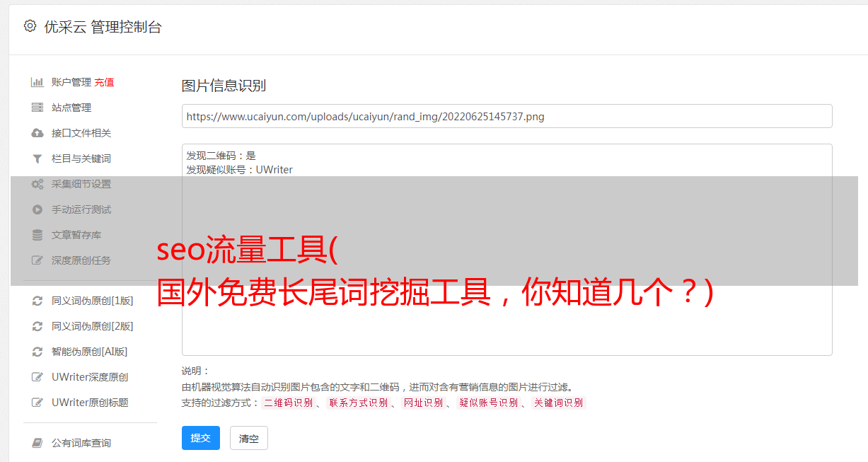Click the red 充值 recharge link
868x462 pixels.
point(104,82)
